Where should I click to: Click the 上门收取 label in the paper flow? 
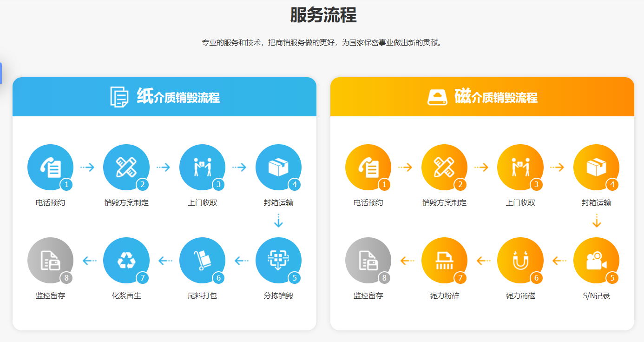203,203
